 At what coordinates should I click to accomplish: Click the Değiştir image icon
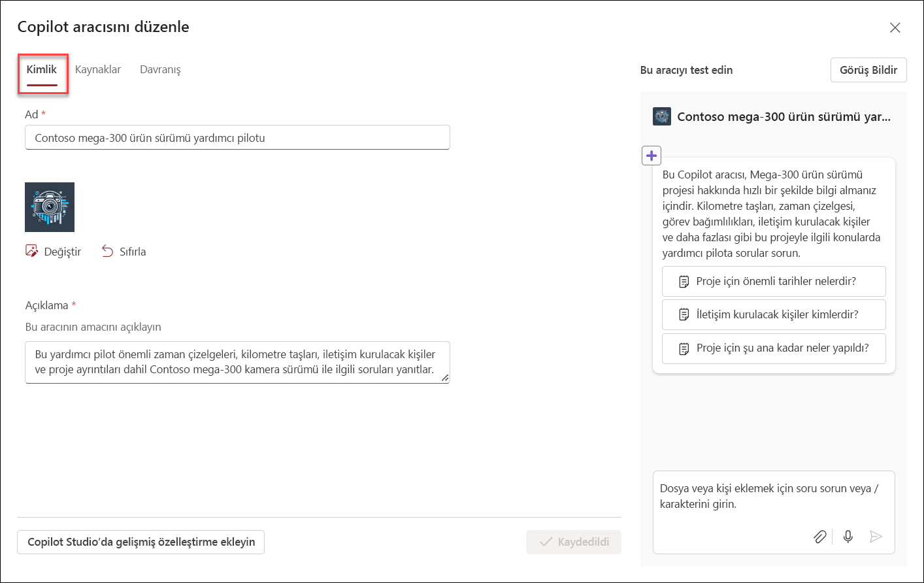point(31,251)
